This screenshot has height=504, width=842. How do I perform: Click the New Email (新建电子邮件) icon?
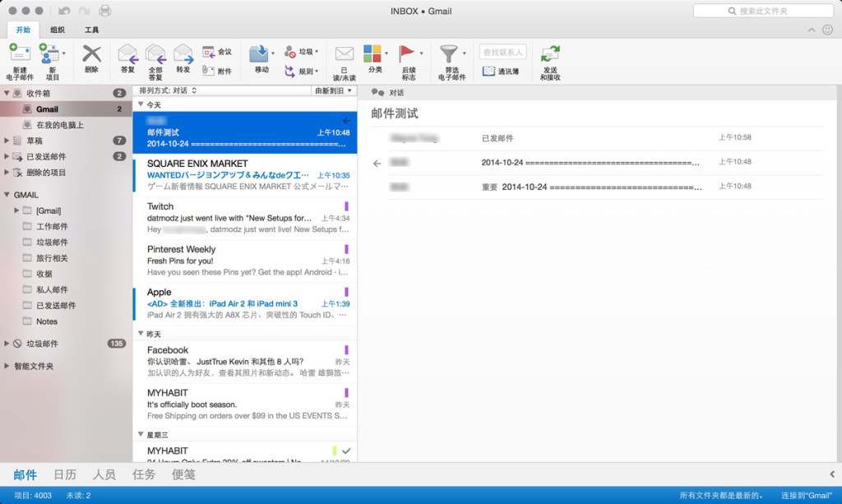(x=20, y=55)
